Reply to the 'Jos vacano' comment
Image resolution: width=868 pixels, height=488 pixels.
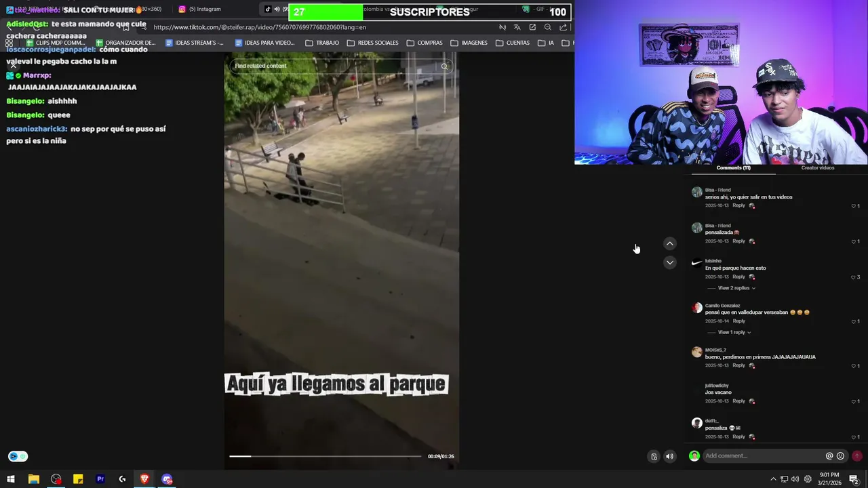[x=738, y=401]
